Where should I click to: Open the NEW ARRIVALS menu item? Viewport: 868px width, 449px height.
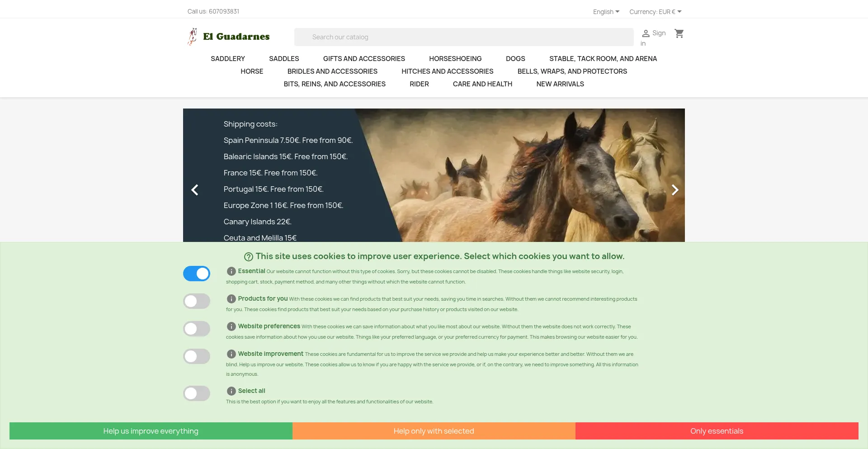[560, 84]
